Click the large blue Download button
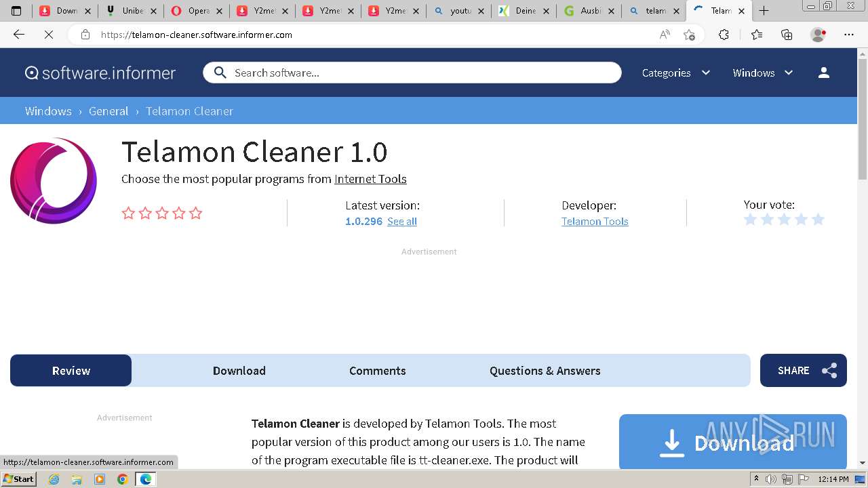Screen dimensions: 868x488 click(x=733, y=442)
